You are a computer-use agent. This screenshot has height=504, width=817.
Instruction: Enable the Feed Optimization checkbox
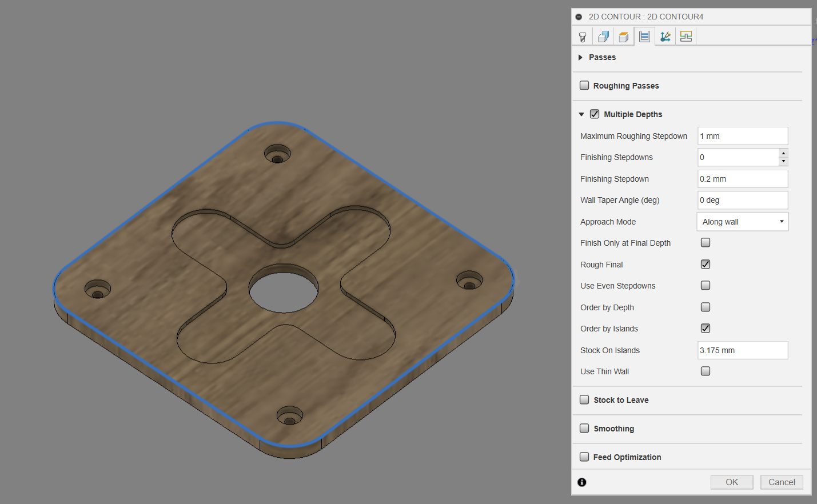click(584, 457)
